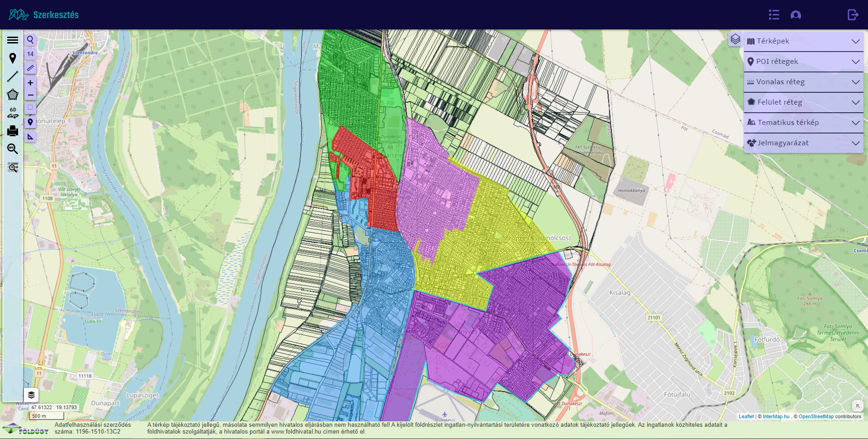
Task: Click the angle measurement triangle tool
Action: click(30, 136)
